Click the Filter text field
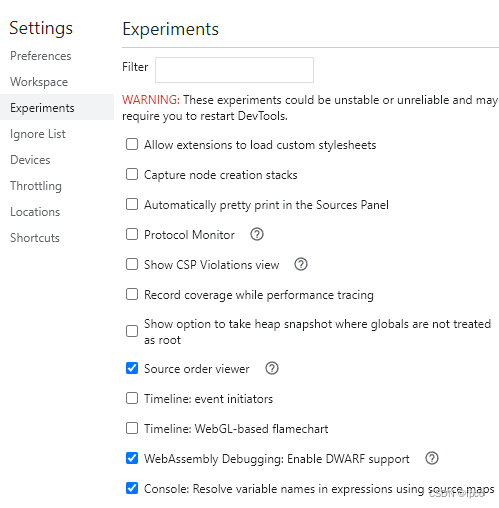The image size is (499, 508). [x=234, y=70]
